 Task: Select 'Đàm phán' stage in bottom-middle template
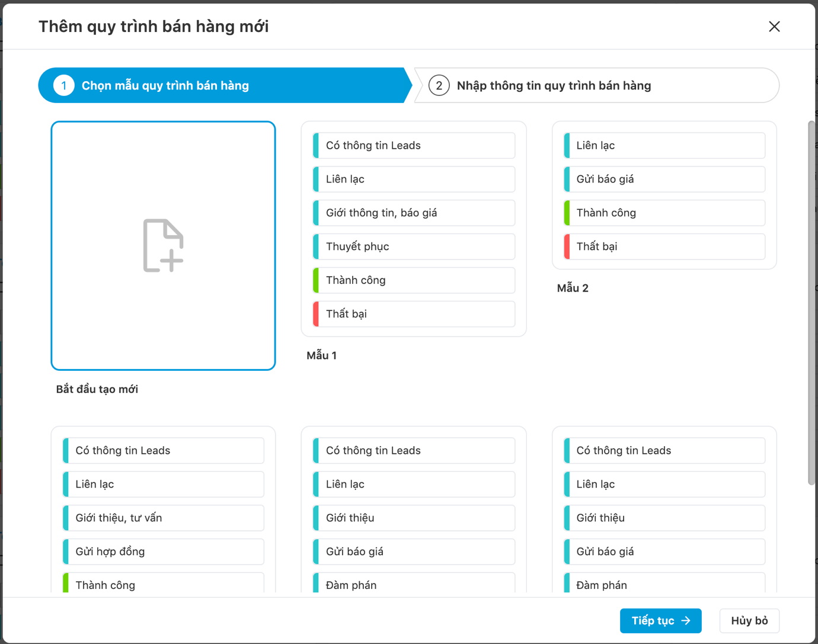point(413,585)
